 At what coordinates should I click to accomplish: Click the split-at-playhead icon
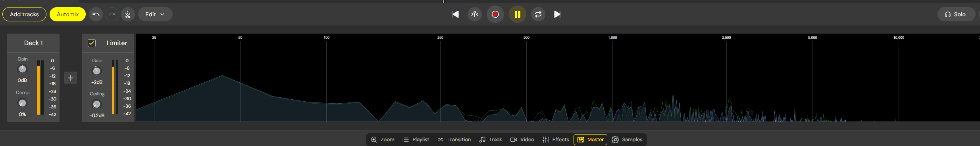(475, 14)
